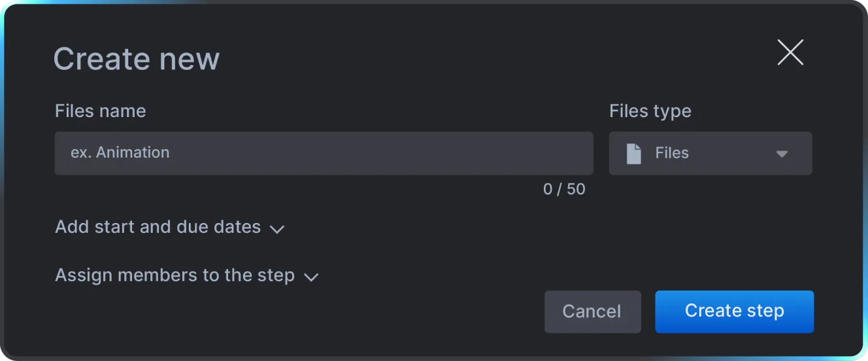Click the document icon in Files type
Viewport: 868px width, 361px height.
click(x=633, y=154)
